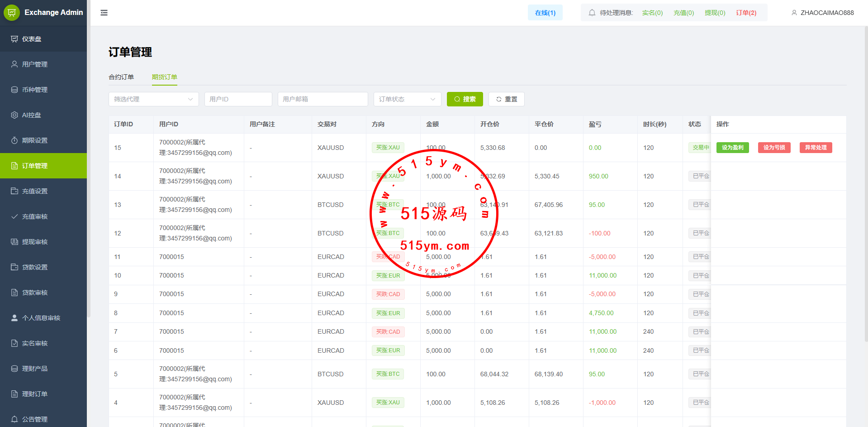The height and width of the screenshot is (427, 868).
Task: Click the green 搜索 search button
Action: (x=465, y=99)
